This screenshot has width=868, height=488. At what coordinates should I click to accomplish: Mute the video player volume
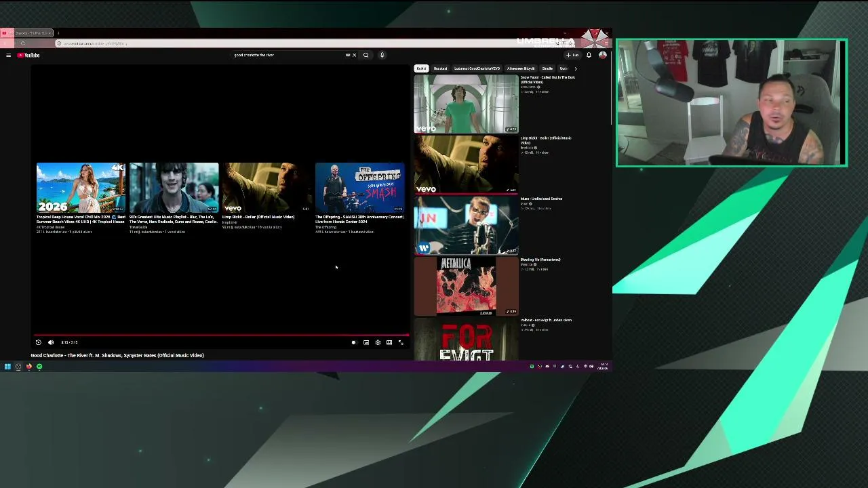click(51, 342)
